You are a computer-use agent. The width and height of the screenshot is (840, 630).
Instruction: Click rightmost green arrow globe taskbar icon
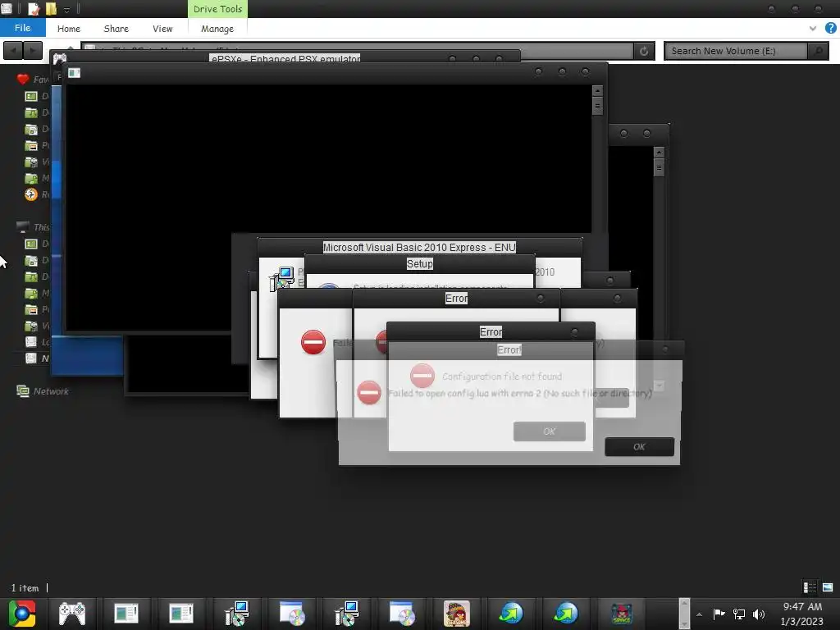pos(566,614)
